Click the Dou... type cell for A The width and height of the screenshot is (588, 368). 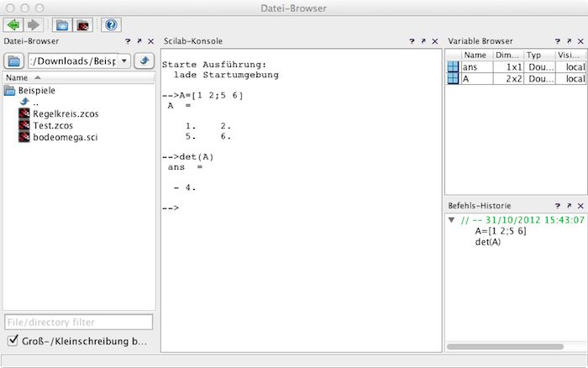pyautogui.click(x=539, y=79)
